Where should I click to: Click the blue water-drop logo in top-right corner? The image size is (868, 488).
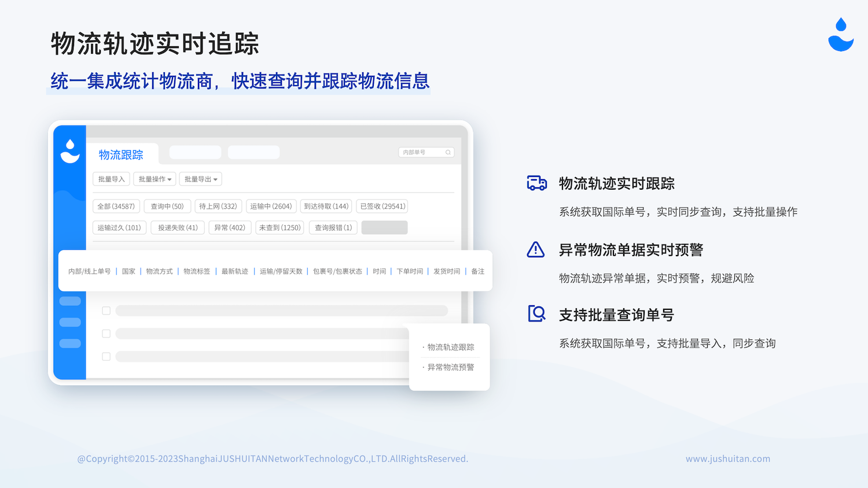pos(841,35)
